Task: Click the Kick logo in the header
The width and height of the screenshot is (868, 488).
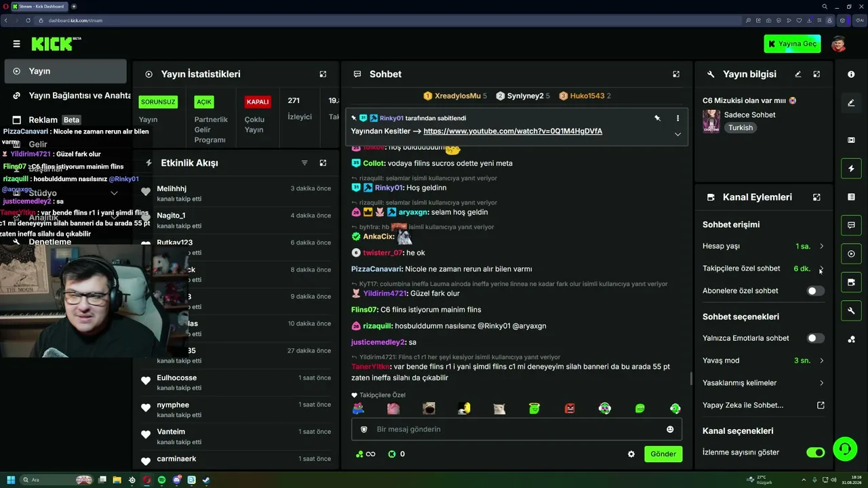Action: click(52, 44)
